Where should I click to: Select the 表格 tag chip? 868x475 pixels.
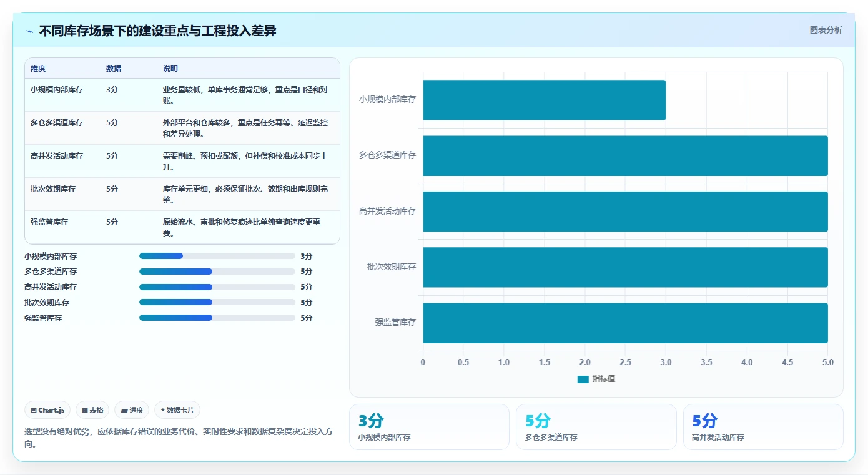click(x=92, y=410)
